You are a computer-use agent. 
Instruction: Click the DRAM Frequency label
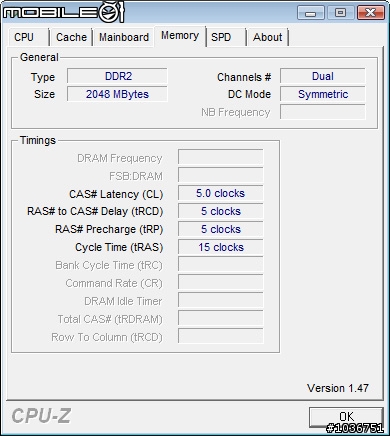(120, 159)
